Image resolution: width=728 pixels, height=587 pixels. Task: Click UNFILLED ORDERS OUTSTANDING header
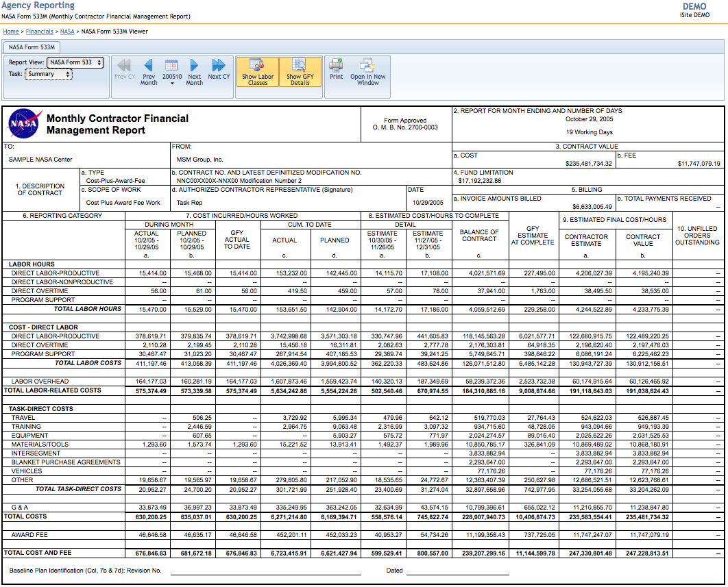(x=697, y=235)
